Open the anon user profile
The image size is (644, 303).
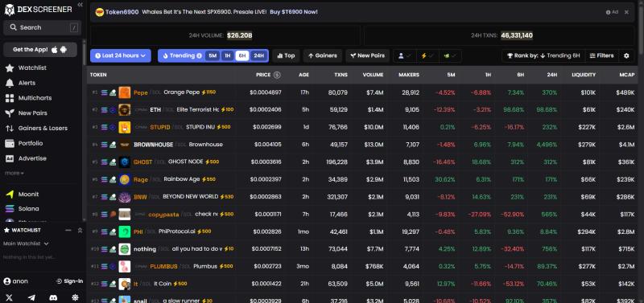[16, 281]
